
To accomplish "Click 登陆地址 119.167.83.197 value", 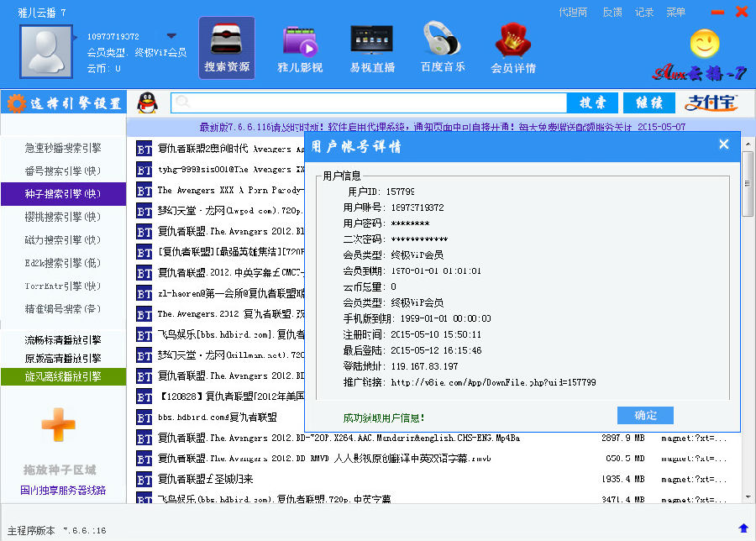I will 424,366.
